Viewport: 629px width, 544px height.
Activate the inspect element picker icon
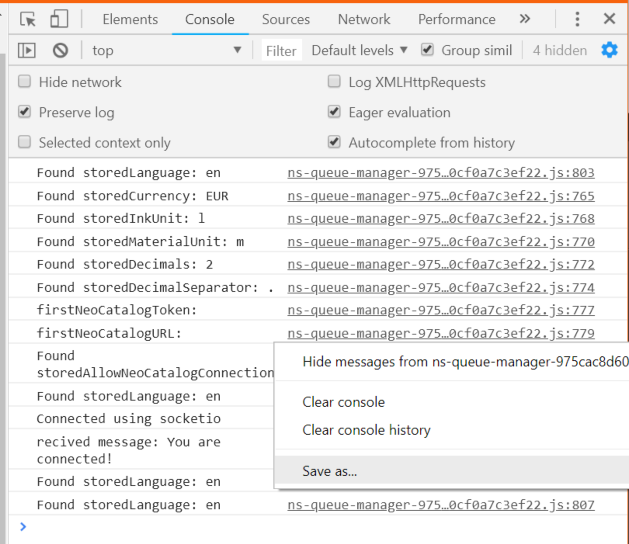pyautogui.click(x=28, y=19)
